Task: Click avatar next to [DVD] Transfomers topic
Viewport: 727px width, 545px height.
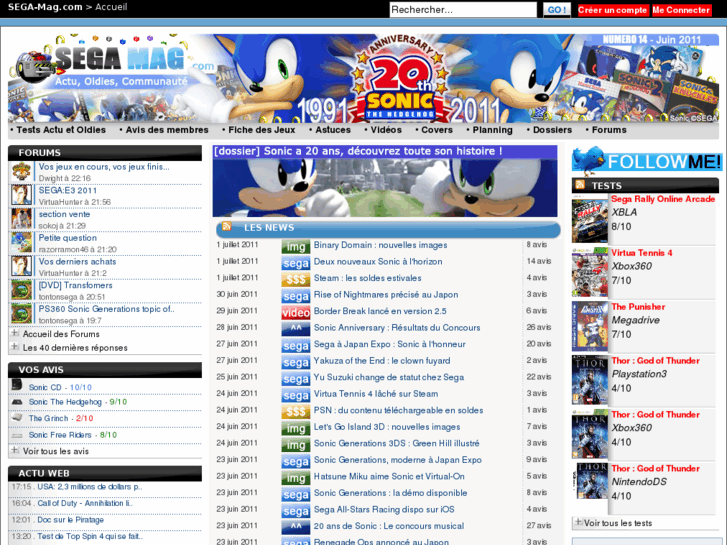Action: [x=21, y=290]
